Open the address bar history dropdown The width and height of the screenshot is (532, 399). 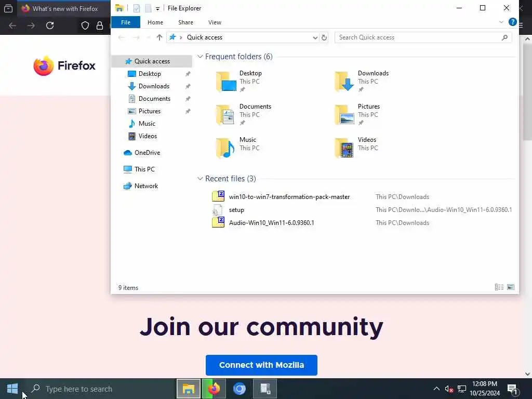pyautogui.click(x=315, y=37)
